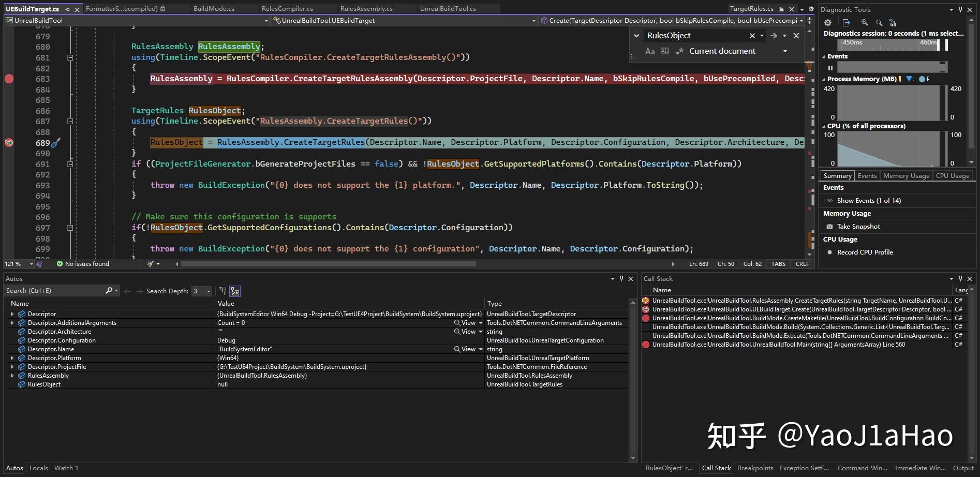Open the Current document scope dropdown
980x477 pixels.
785,51
